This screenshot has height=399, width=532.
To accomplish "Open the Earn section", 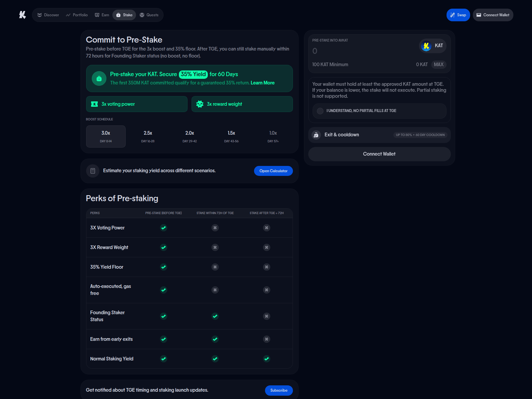I will tap(102, 15).
